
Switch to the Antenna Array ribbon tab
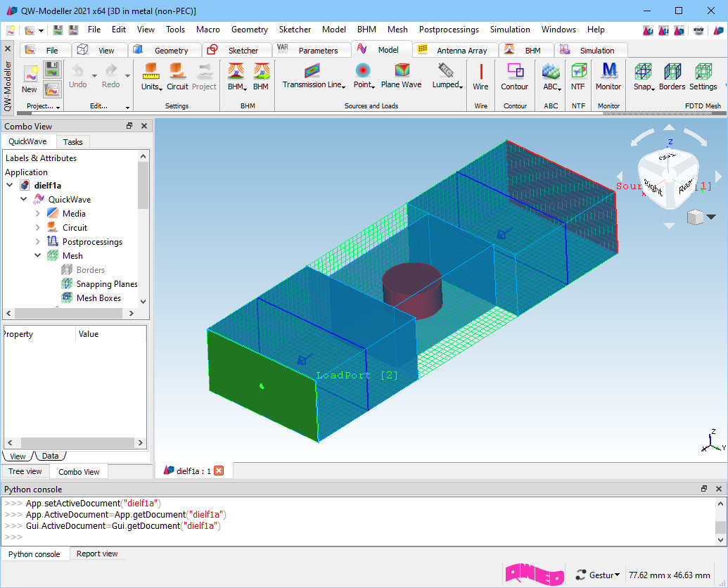pos(455,50)
